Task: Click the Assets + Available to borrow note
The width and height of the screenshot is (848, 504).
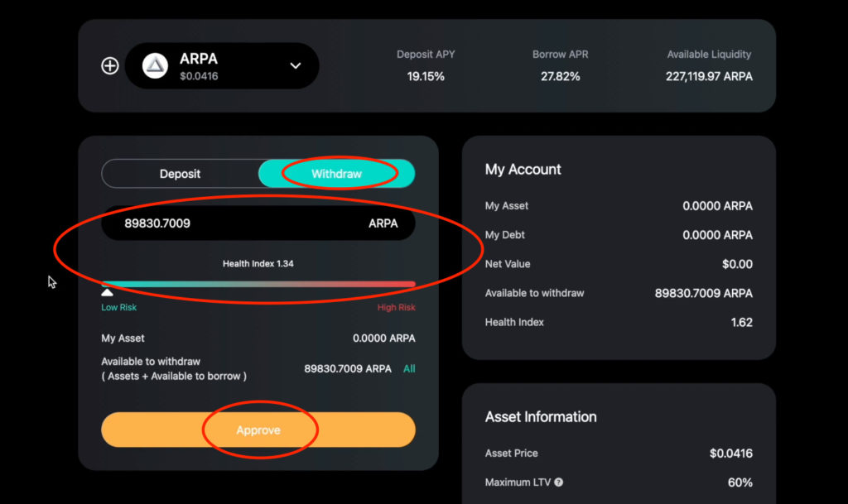Action: click(174, 376)
